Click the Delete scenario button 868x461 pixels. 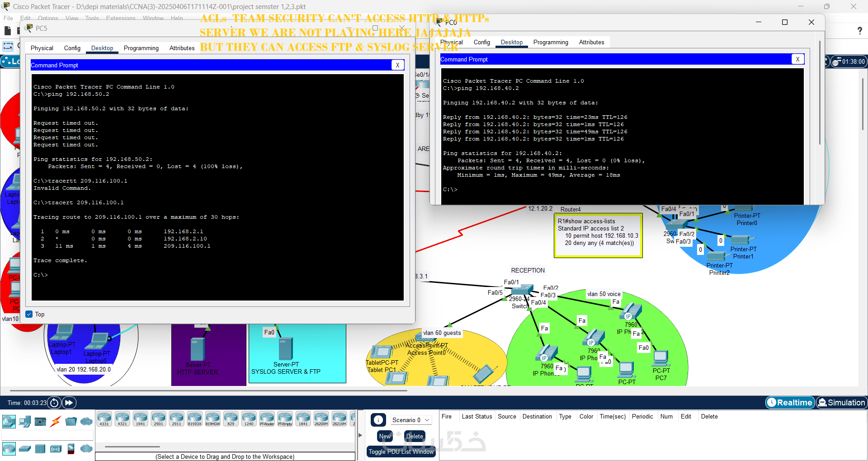pos(415,436)
